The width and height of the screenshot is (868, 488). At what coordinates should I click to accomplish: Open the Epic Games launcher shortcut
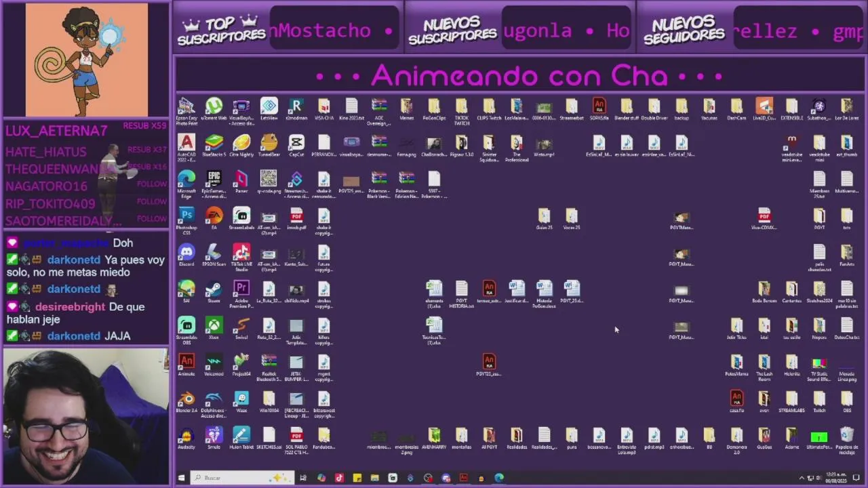click(214, 184)
